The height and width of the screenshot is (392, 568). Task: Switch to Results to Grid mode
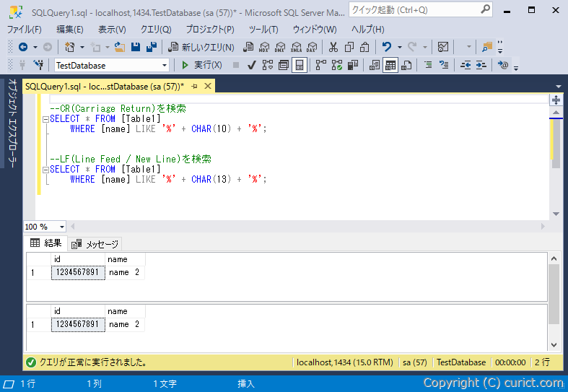[x=390, y=65]
